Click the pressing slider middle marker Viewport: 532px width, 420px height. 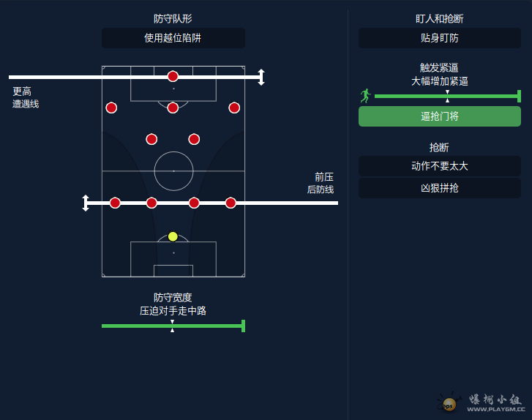pyautogui.click(x=447, y=97)
